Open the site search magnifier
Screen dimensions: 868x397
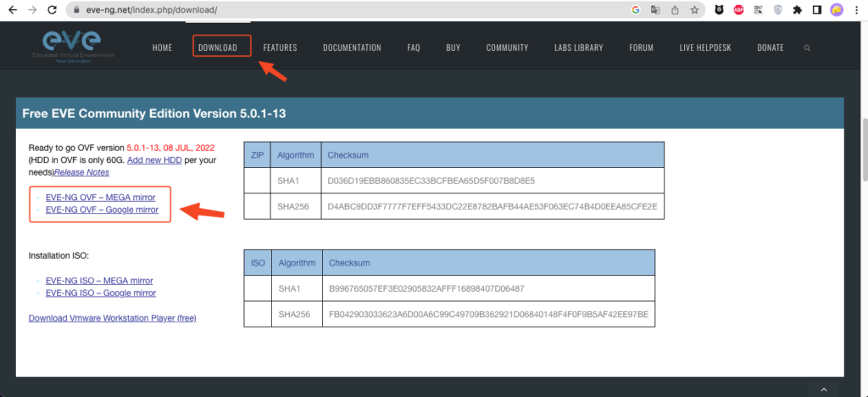pyautogui.click(x=807, y=48)
